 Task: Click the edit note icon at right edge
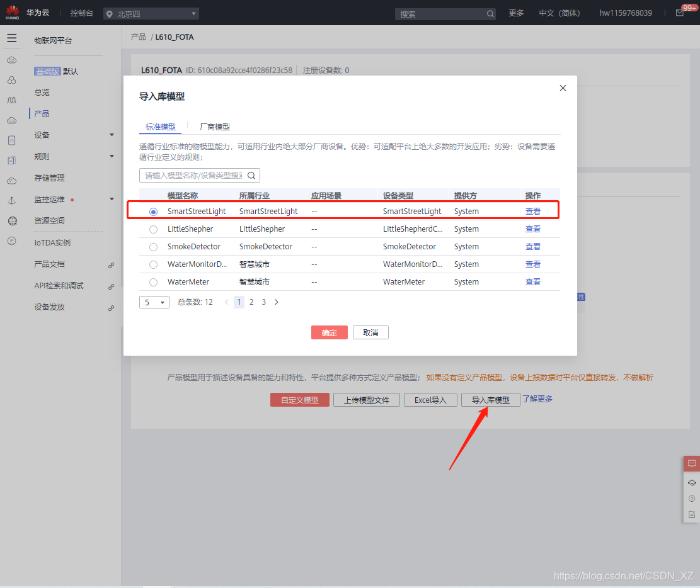[692, 515]
